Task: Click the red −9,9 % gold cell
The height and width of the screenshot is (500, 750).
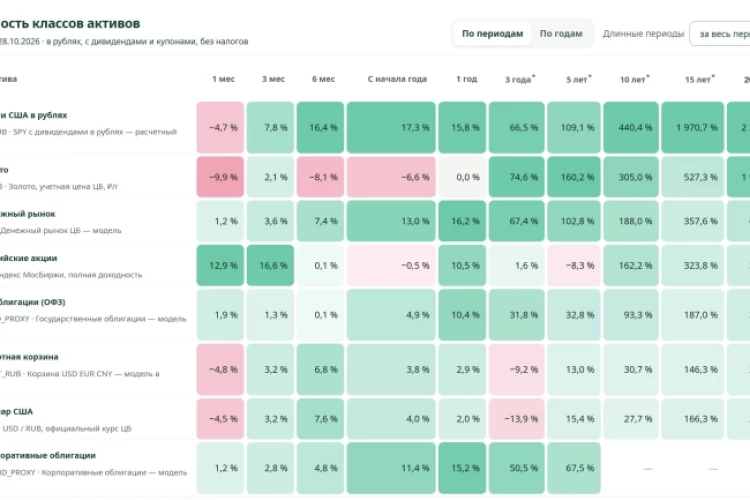Action: pos(220,177)
